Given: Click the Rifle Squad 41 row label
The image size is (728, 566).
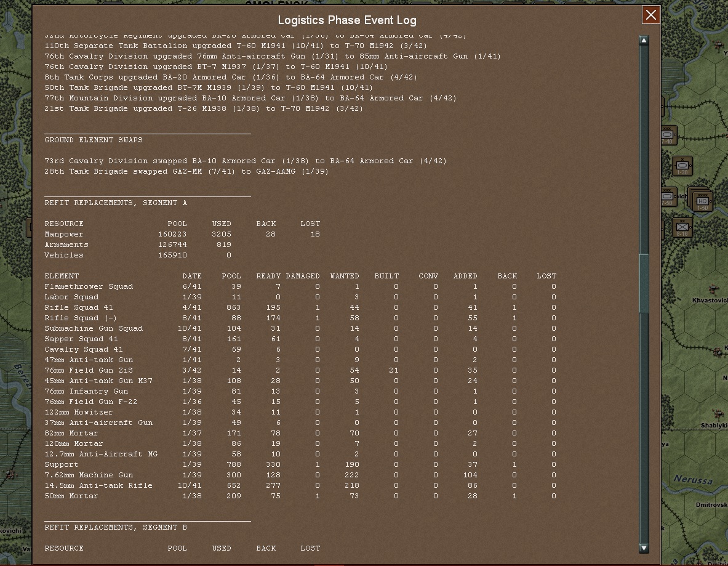Looking at the screenshot, I should pyautogui.click(x=79, y=307).
